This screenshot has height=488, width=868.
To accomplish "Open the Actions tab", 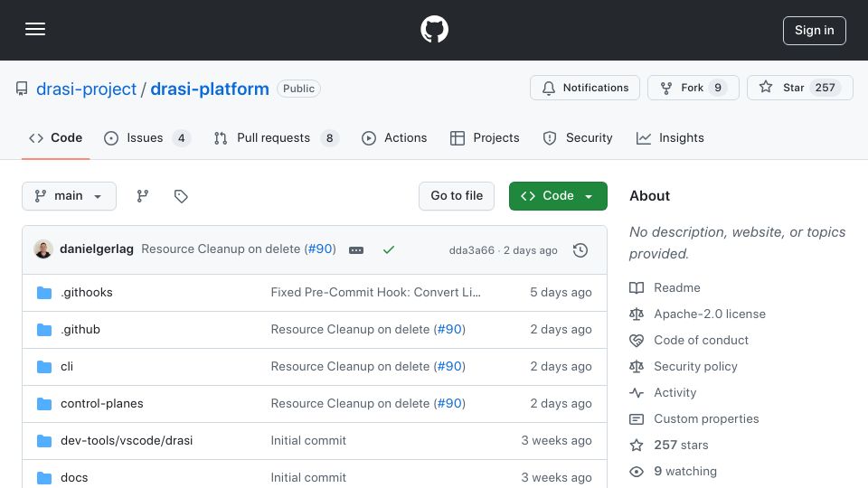I will 394,137.
